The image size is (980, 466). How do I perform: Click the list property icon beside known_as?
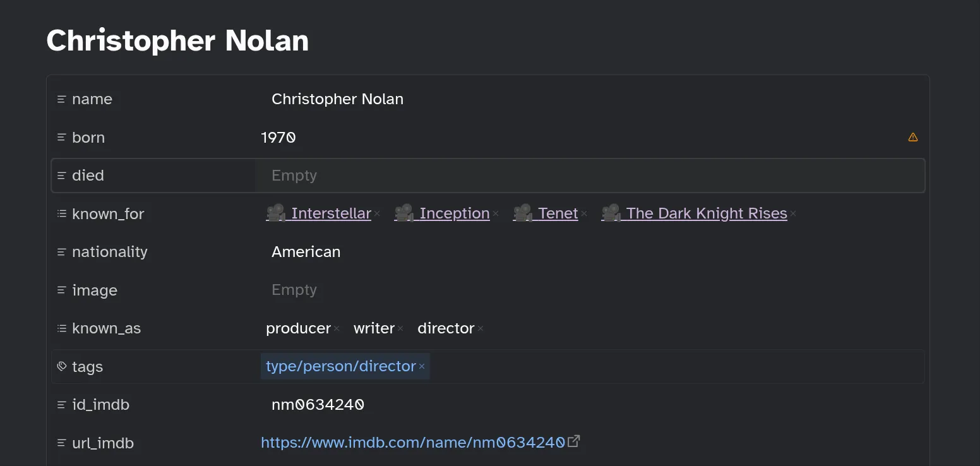tap(61, 328)
